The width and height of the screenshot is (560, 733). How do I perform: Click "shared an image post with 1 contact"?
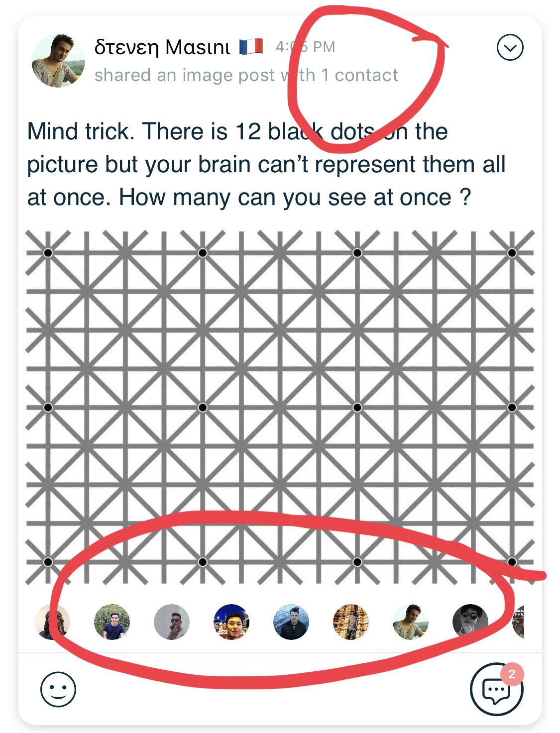[246, 75]
